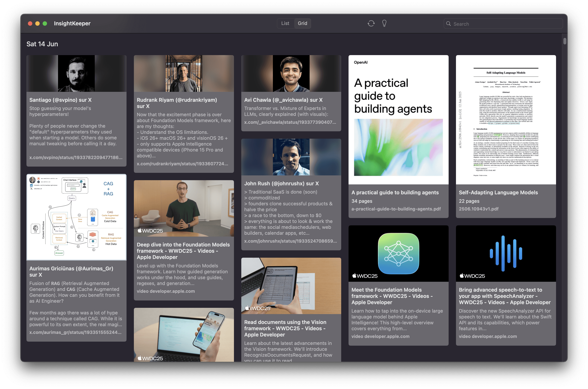Click John Rush portrait thumbnail
Image resolution: width=588 pixels, height=389 pixels.
[291, 157]
